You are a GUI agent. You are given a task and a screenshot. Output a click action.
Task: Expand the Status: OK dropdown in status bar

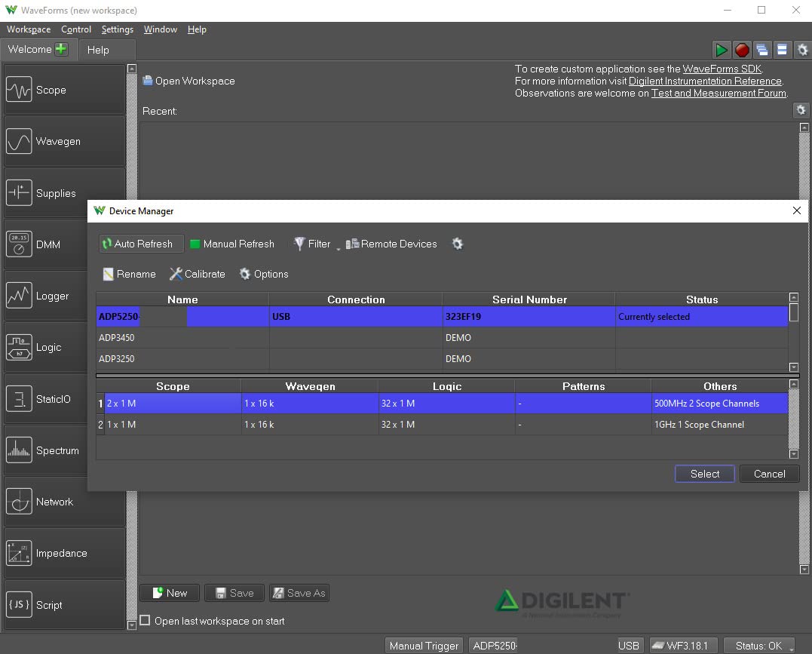[x=758, y=646]
